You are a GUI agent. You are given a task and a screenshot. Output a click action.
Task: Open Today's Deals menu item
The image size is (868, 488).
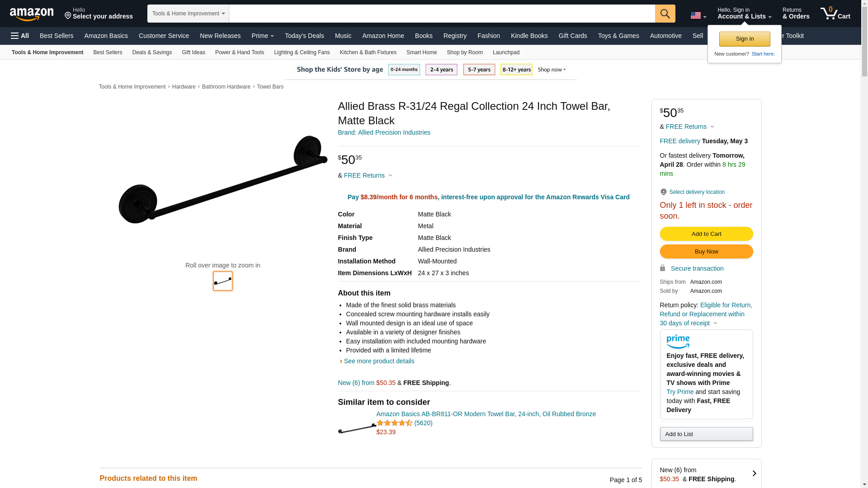(304, 36)
